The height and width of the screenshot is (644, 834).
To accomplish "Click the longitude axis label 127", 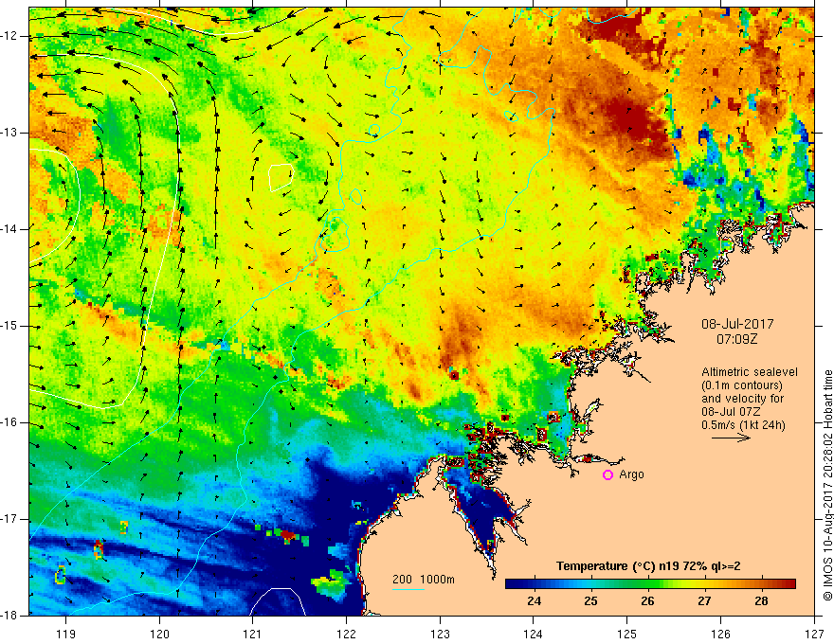I will pyautogui.click(x=814, y=634).
